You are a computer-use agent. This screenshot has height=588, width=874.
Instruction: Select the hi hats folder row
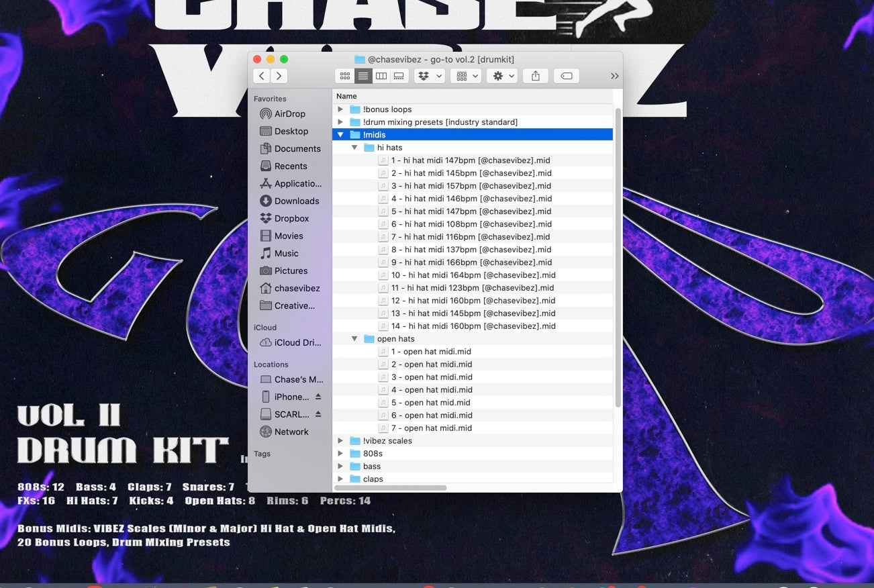(473, 148)
